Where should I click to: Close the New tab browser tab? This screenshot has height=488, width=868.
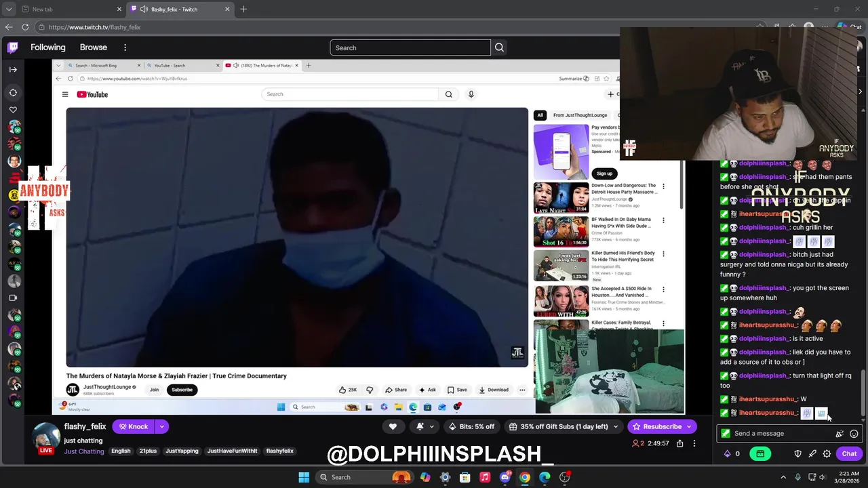click(119, 9)
